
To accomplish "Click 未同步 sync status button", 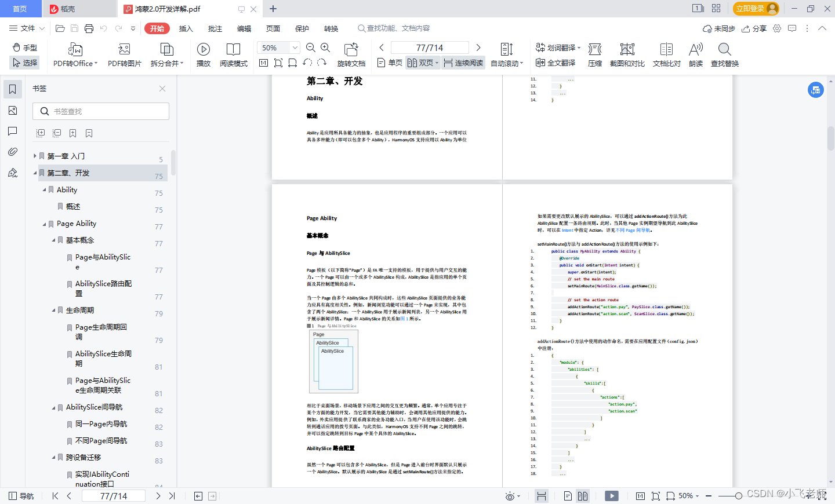I will click(719, 28).
